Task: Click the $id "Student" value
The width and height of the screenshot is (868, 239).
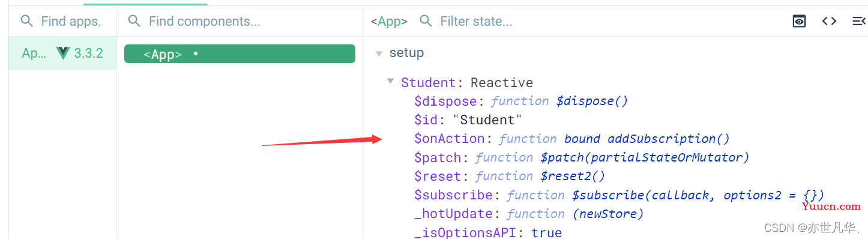Action: point(487,119)
